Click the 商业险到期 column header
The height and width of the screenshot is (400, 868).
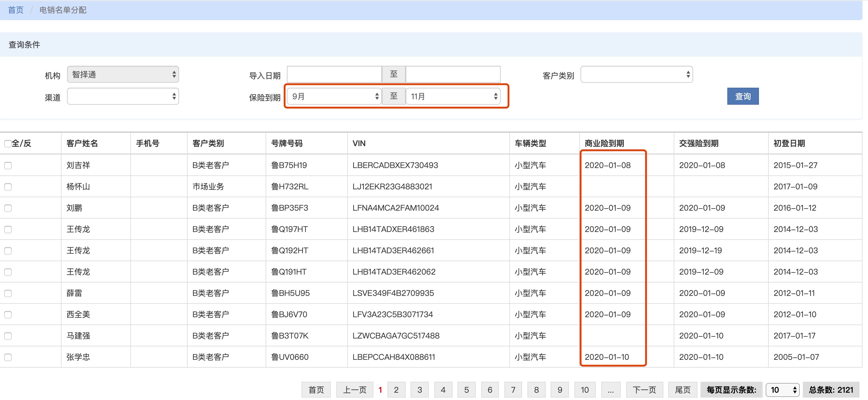604,143
